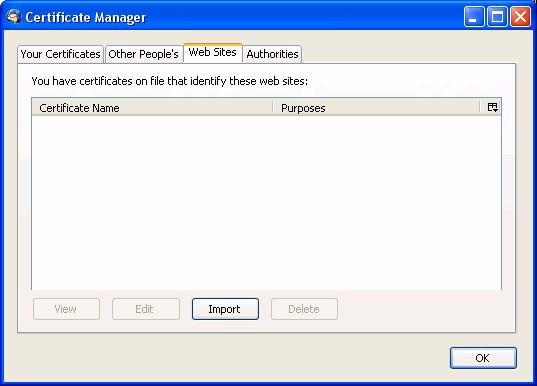This screenshot has height=386, width=537.
Task: Sort by the Certificate Name column header
Action: [x=152, y=108]
